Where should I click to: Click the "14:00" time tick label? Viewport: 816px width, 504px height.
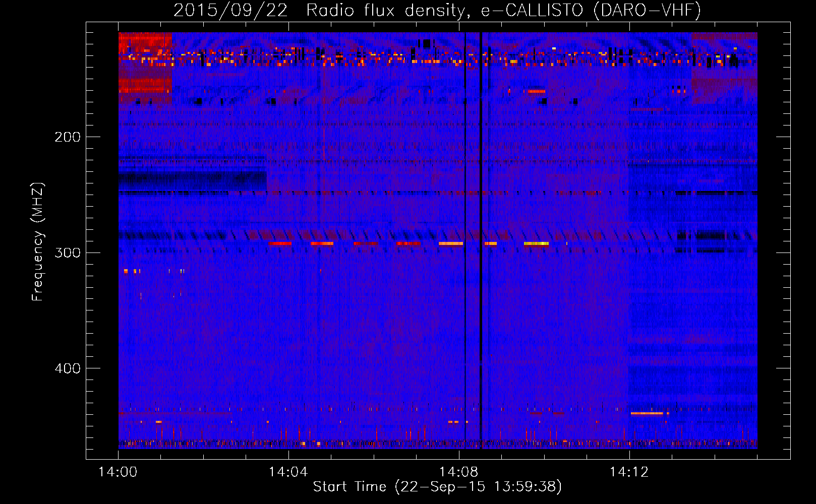(118, 472)
